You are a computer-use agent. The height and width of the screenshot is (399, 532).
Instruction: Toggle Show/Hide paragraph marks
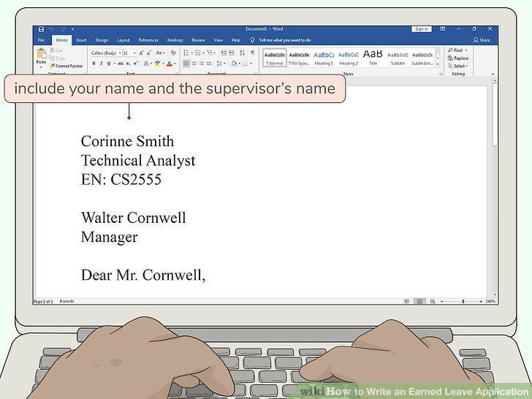pyautogui.click(x=253, y=53)
